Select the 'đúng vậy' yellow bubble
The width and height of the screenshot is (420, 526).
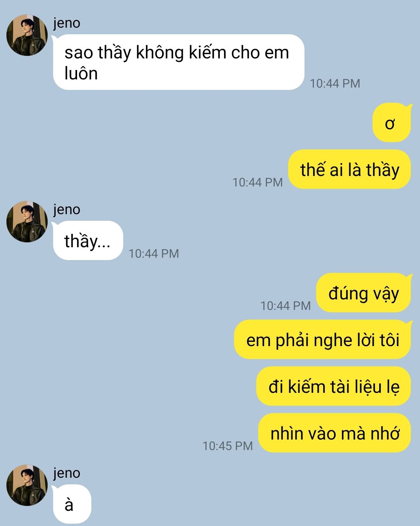click(364, 293)
